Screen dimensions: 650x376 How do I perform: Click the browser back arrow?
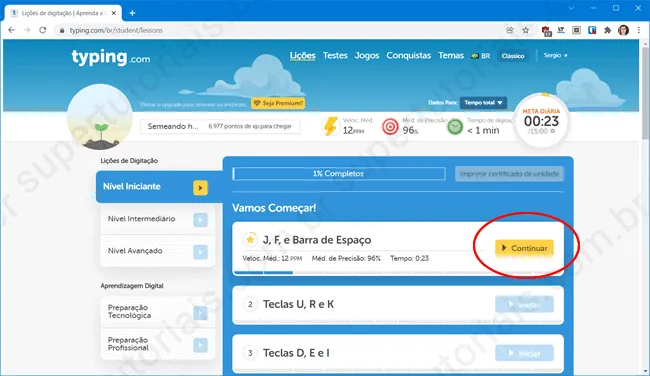coord(12,30)
